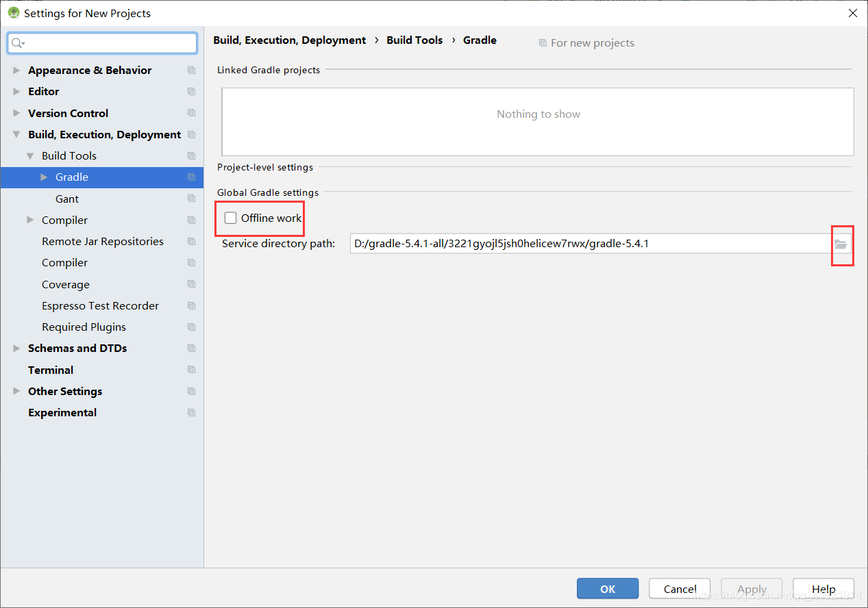The height and width of the screenshot is (608, 868).
Task: Collapse Build, Execution, Deployment section
Action: pos(16,135)
